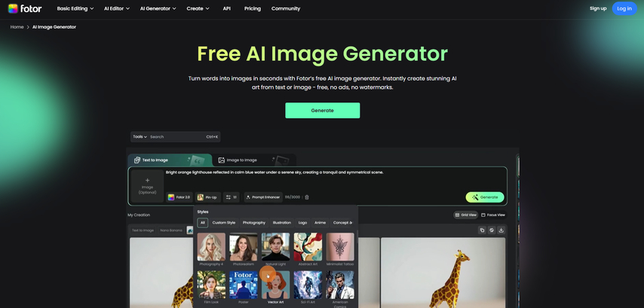Open the right giraffe result image
644x308 pixels.
pos(443,273)
